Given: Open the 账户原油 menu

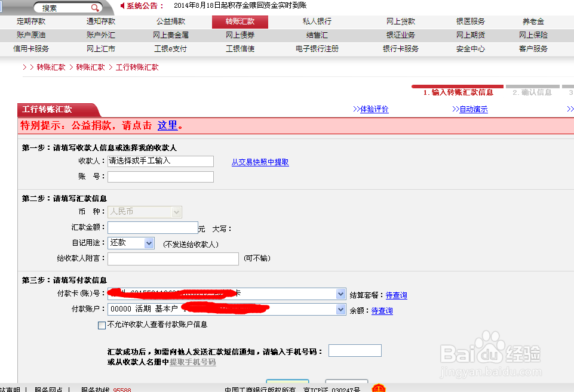Looking at the screenshot, I should pyautogui.click(x=31, y=35).
